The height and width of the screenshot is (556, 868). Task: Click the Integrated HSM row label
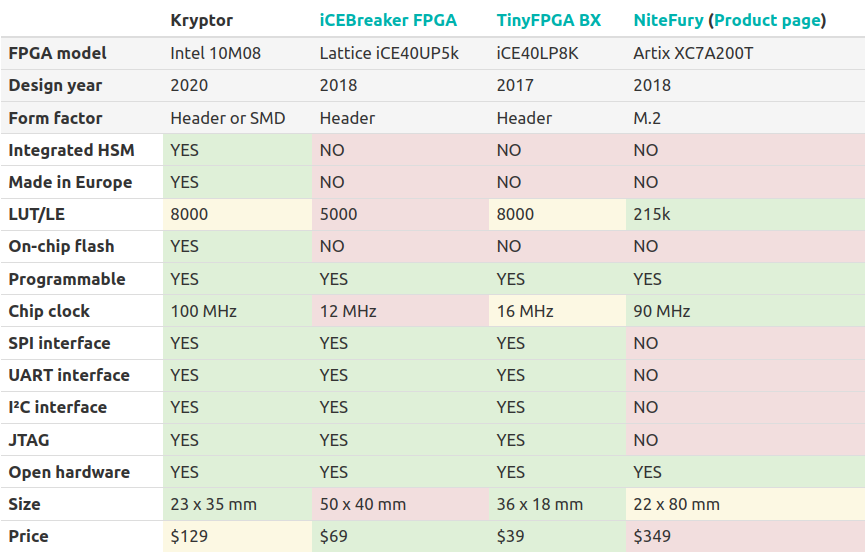[71, 150]
